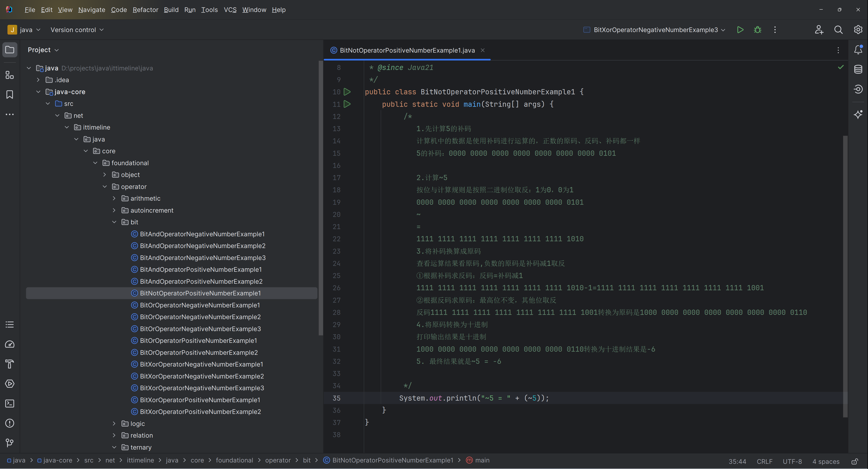
Task: Toggle read-only lock icon in status bar
Action: 854,462
